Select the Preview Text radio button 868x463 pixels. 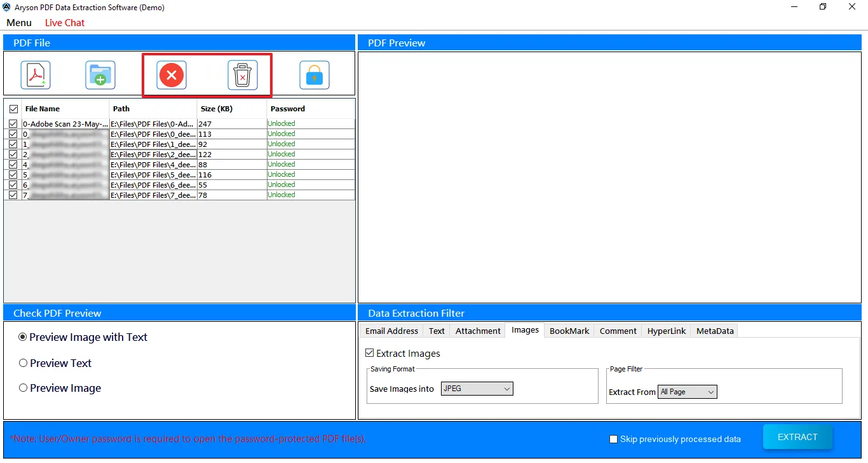click(x=23, y=363)
